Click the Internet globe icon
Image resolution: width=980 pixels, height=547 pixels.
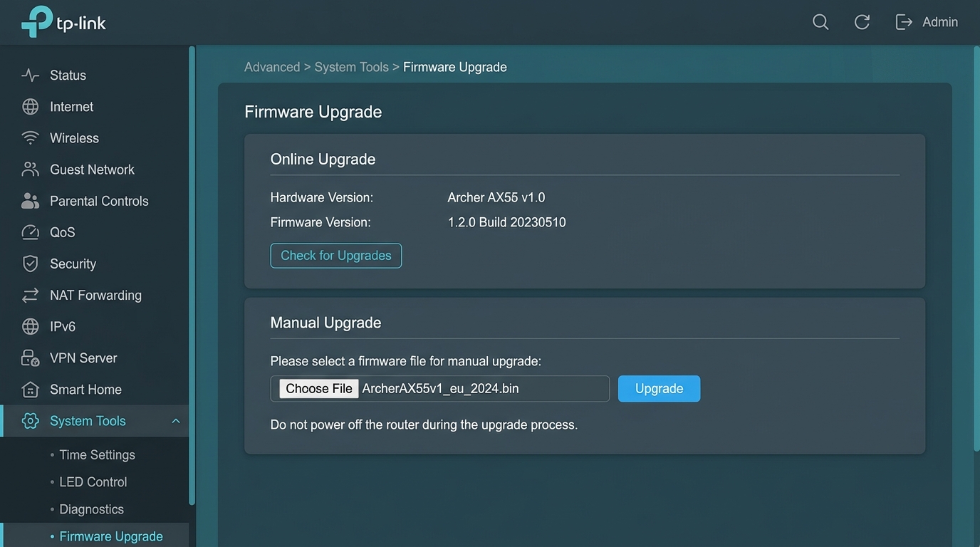pyautogui.click(x=30, y=107)
